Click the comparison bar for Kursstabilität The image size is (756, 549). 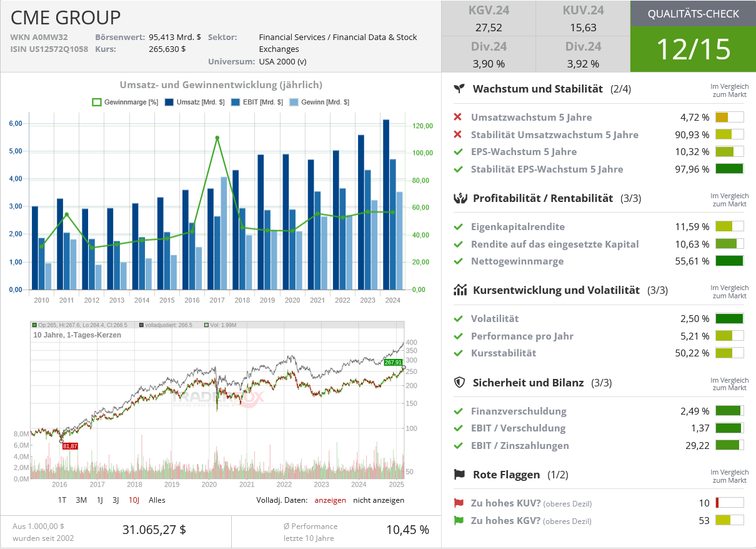tap(730, 353)
